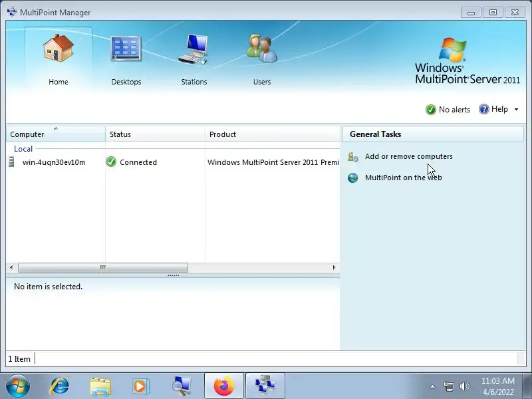This screenshot has width=532, height=399.
Task: Open the No alerts status text
Action: coord(454,110)
